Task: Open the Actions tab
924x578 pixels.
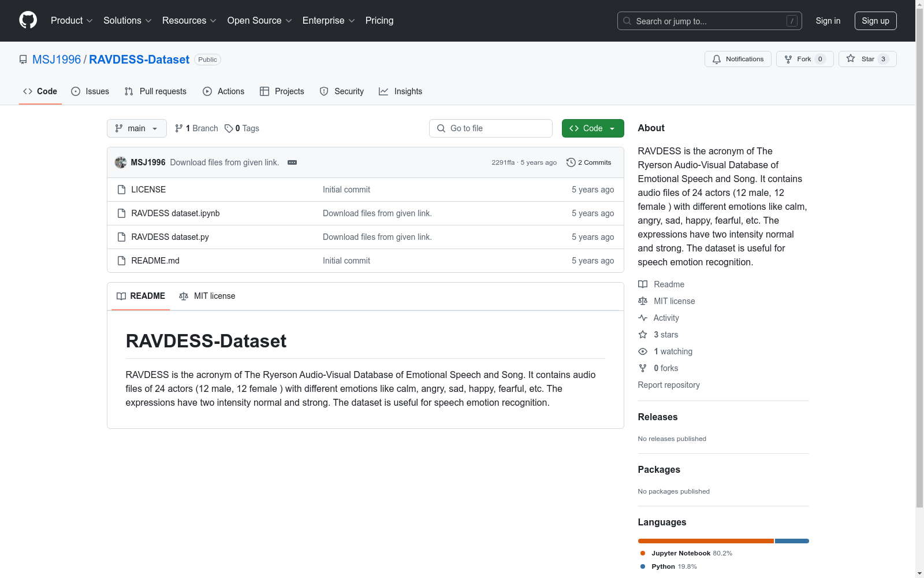Action: click(x=223, y=91)
